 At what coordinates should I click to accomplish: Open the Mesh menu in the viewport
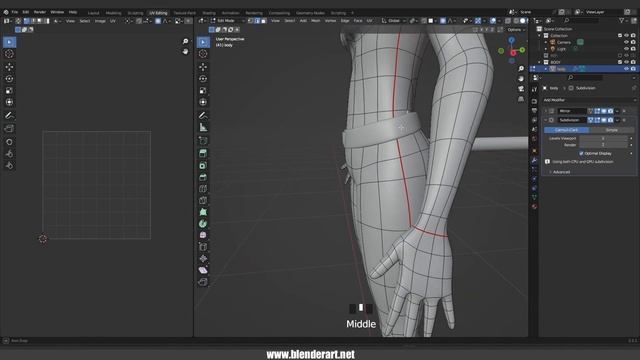click(x=316, y=21)
